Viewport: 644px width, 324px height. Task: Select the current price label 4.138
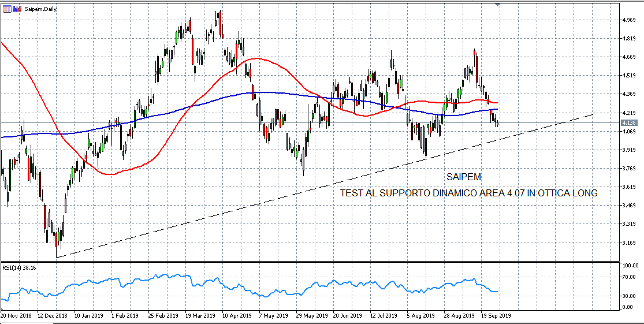(x=629, y=123)
